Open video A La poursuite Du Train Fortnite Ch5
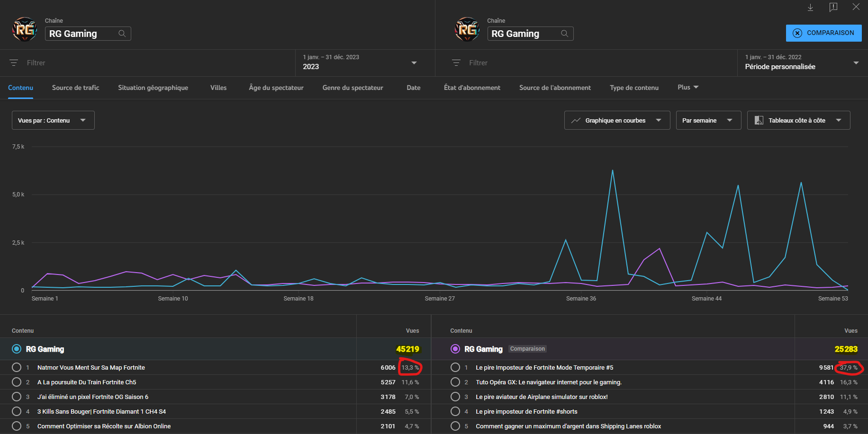Screen dimensions: 868x434 pos(87,382)
